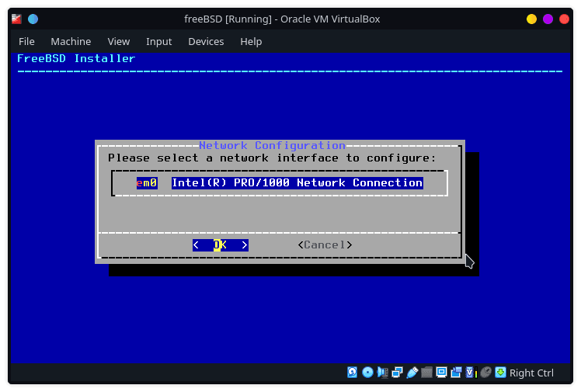The image size is (581, 392).
Task: Select Intel(R) PRO/1000 Network Connection description
Action: click(x=297, y=183)
